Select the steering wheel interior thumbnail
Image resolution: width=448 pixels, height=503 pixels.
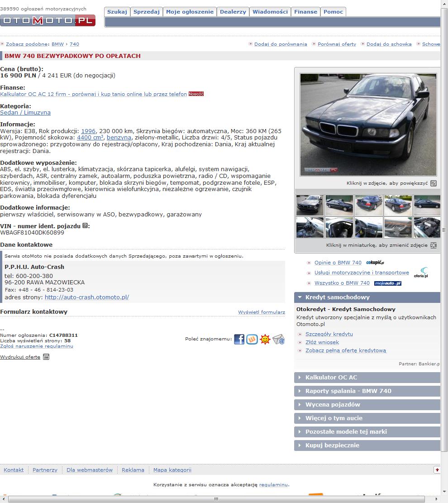[x=369, y=227]
